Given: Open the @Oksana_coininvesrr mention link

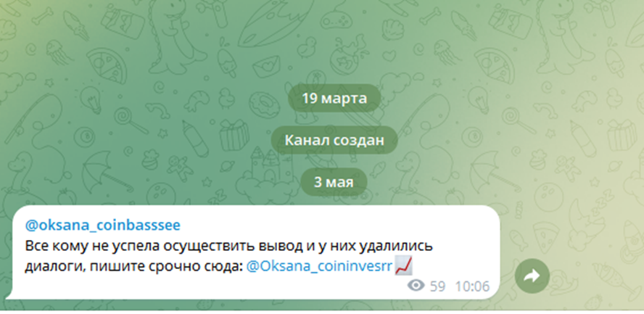Looking at the screenshot, I should 320,267.
